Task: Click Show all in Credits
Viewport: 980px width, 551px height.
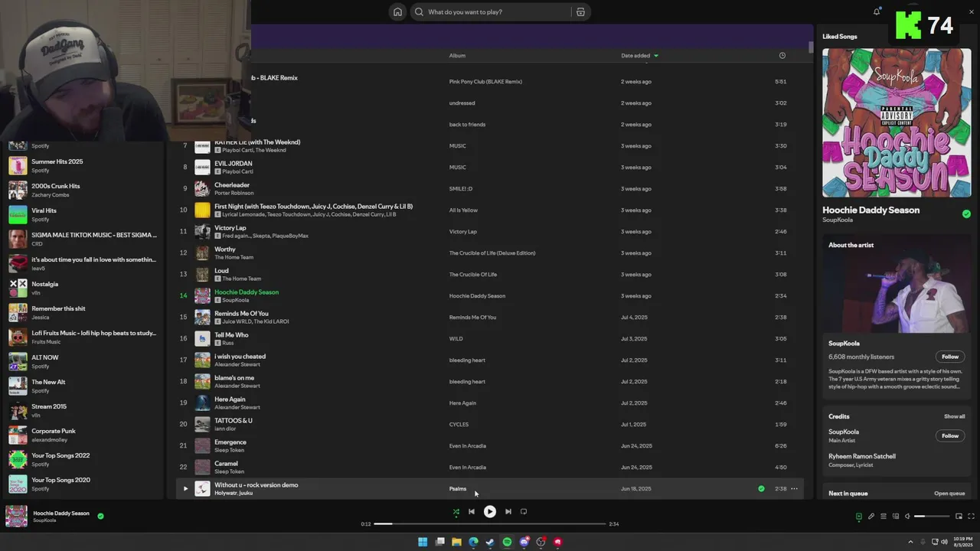Action: pyautogui.click(x=954, y=416)
